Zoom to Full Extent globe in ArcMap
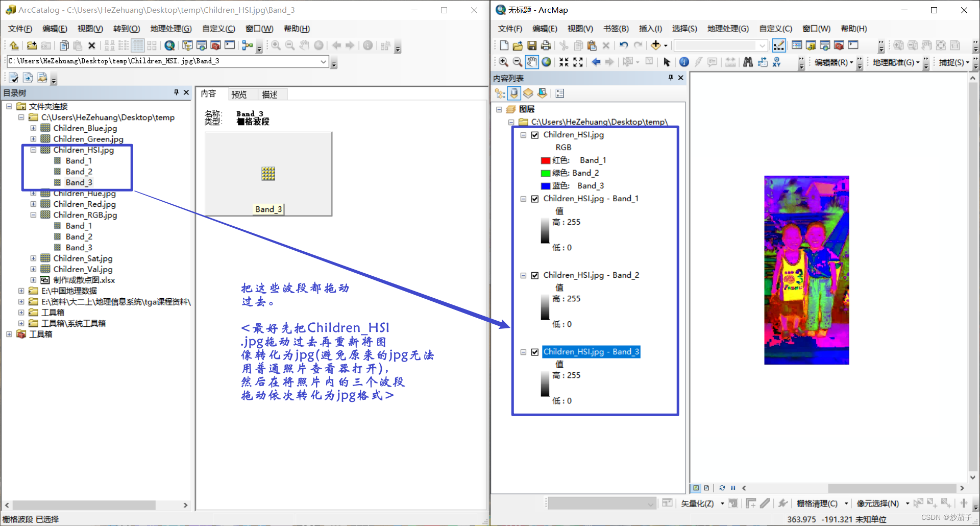This screenshot has height=526, width=980. (546, 62)
